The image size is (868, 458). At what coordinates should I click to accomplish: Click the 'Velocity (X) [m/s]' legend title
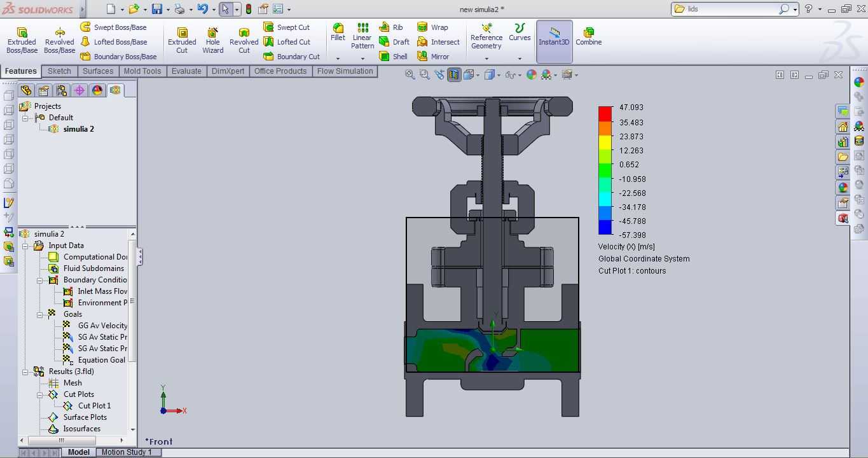[x=626, y=247]
